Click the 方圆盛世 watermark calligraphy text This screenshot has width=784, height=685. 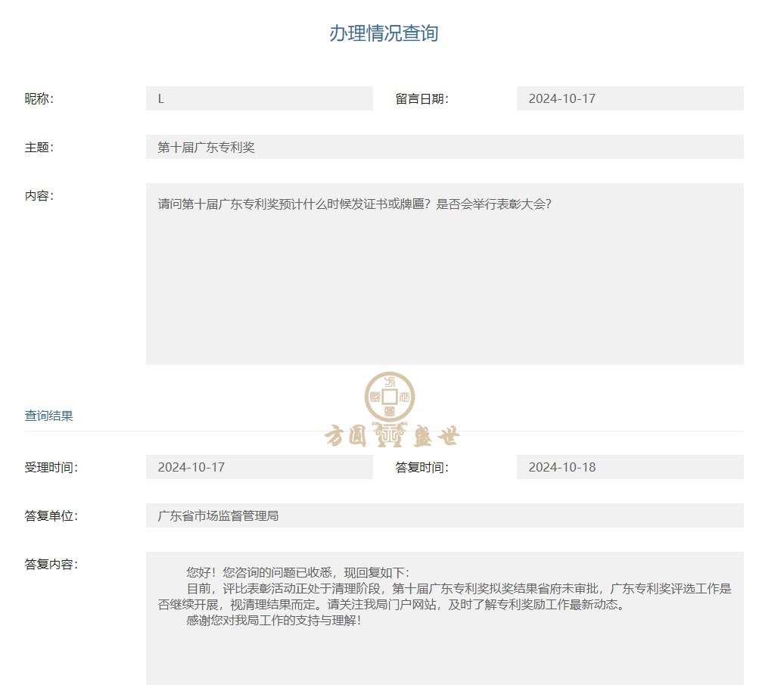391,435
